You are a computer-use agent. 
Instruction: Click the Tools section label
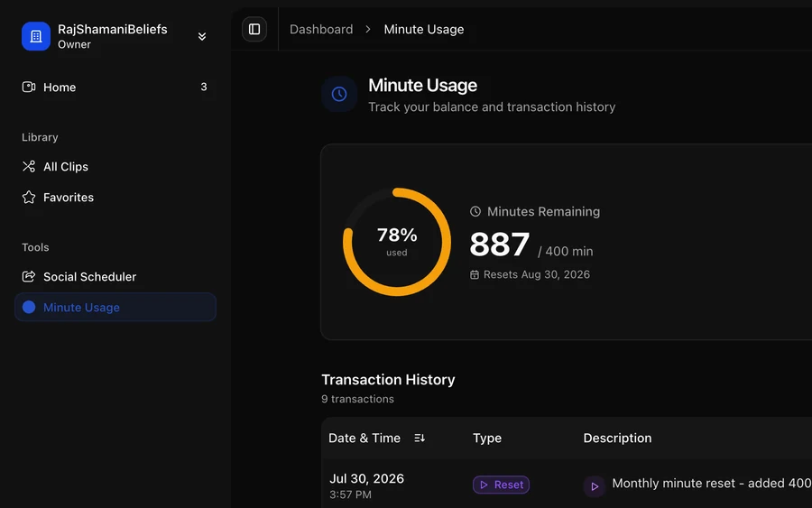[35, 247]
